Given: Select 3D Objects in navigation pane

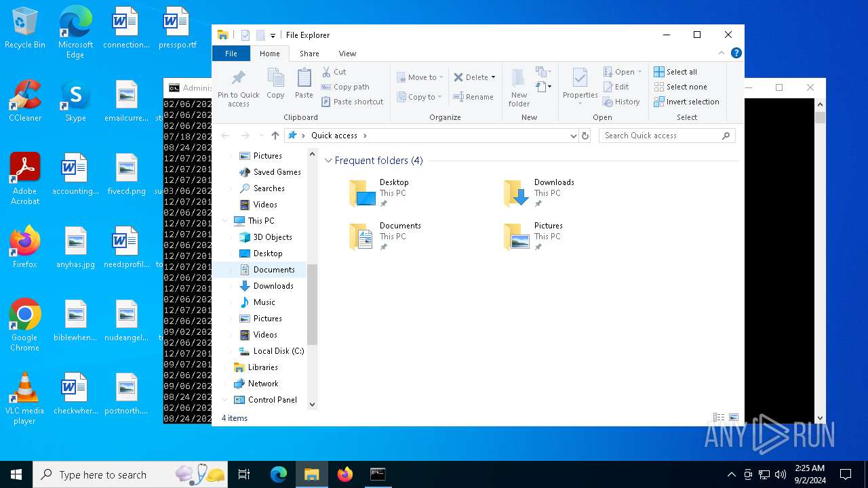Looking at the screenshot, I should [x=266, y=237].
